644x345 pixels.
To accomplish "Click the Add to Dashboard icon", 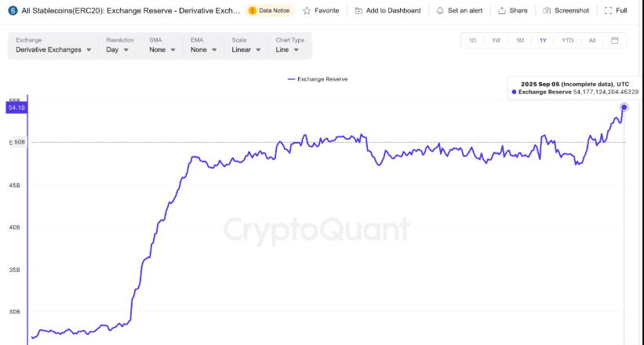I will [358, 11].
